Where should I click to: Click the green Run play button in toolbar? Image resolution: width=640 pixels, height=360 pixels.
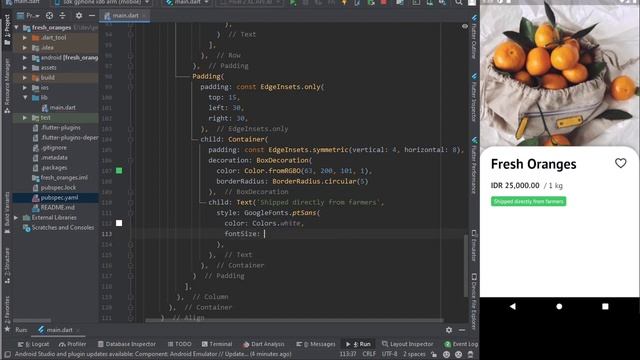[x=293, y=2]
